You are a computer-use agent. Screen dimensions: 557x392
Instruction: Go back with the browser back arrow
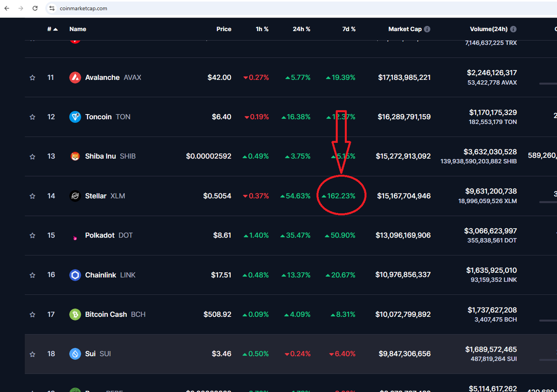7,8
